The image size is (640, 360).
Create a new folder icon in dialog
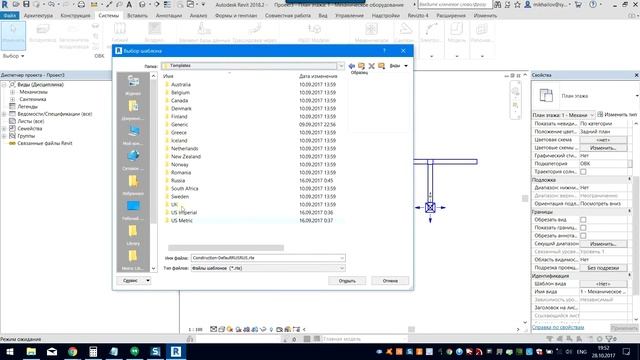(381, 66)
